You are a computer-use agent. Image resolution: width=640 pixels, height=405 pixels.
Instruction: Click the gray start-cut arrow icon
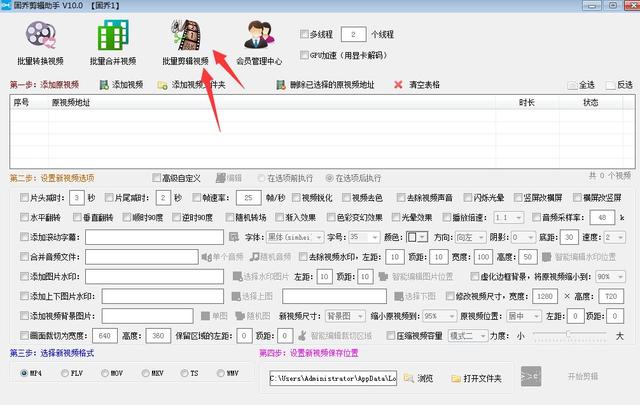tap(531, 376)
